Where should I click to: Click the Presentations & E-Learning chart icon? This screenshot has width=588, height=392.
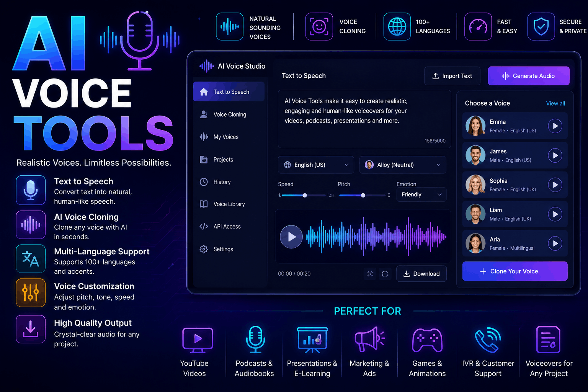coord(312,340)
